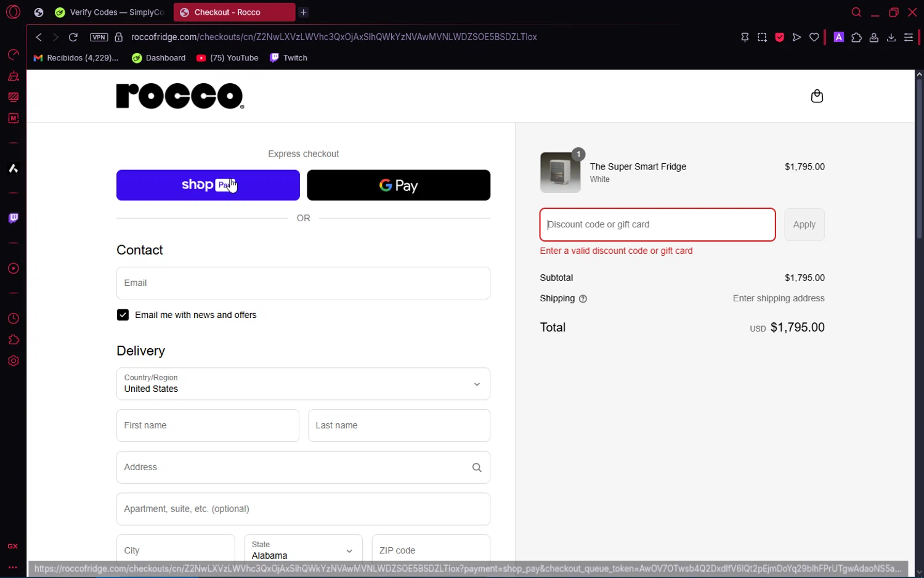Click the Super Smart Fridge thumbnail
The height and width of the screenshot is (578, 924).
[560, 173]
